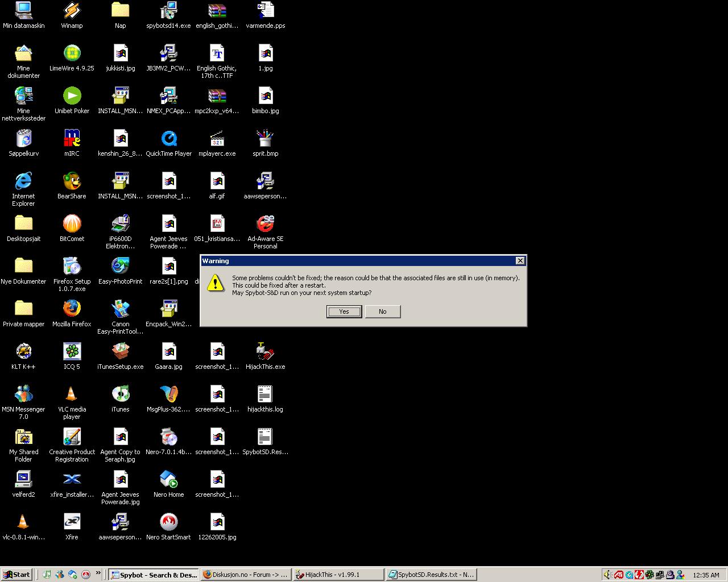
Task: Select HijackThis.exe desktop icon
Action: [266, 356]
